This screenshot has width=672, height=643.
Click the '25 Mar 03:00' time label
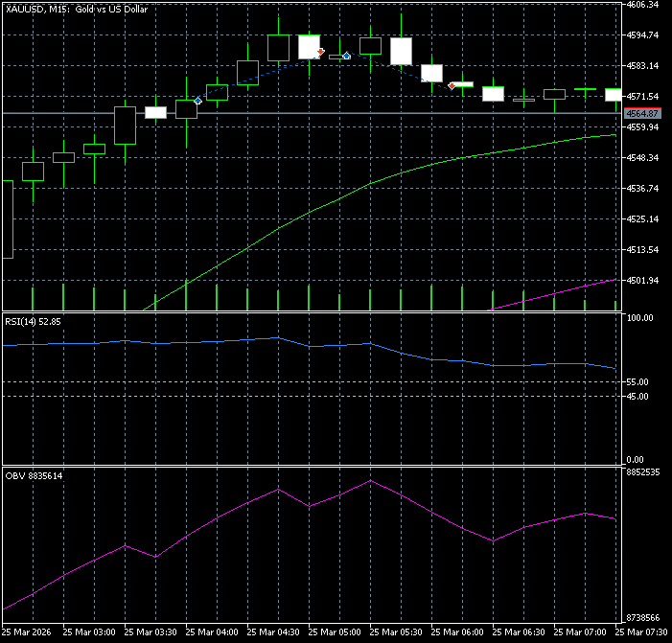[x=89, y=632]
